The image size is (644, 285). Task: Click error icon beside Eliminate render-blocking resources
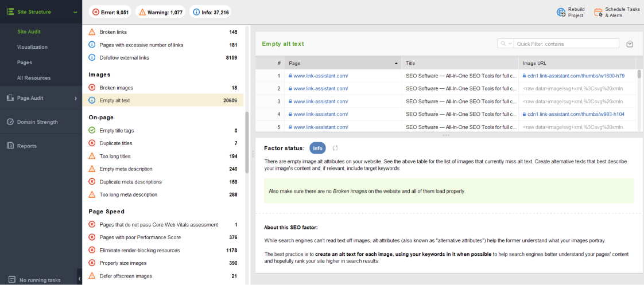click(x=92, y=250)
